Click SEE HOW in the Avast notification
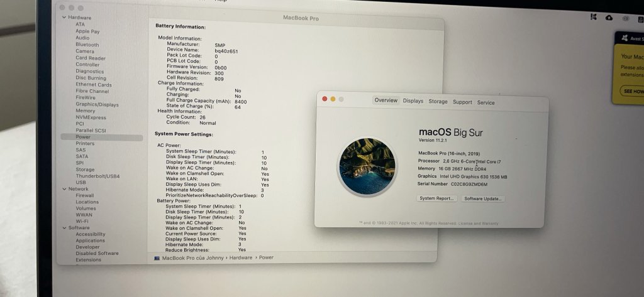 coord(633,91)
